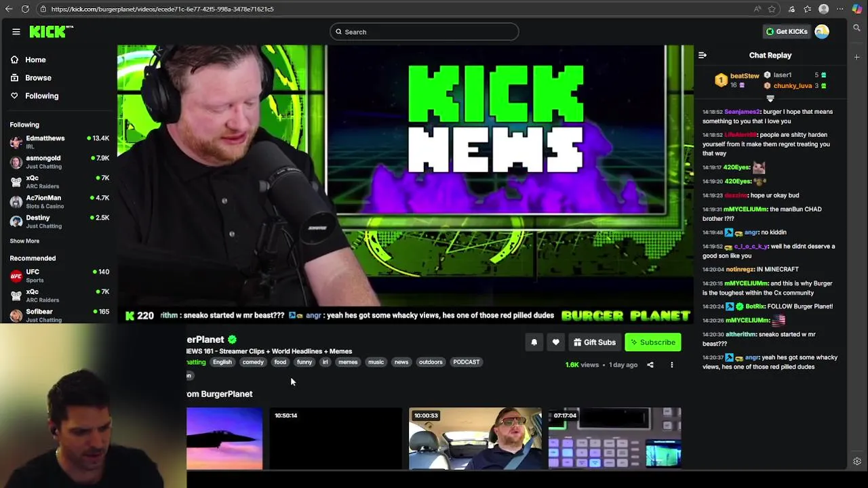Screen dimensions: 868x488
Task: Click BotRix username in chat
Action: [x=755, y=306]
